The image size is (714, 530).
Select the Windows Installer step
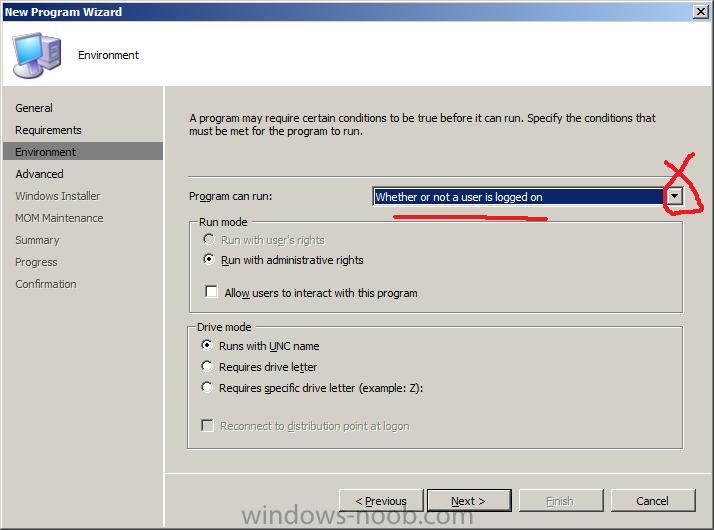57,196
